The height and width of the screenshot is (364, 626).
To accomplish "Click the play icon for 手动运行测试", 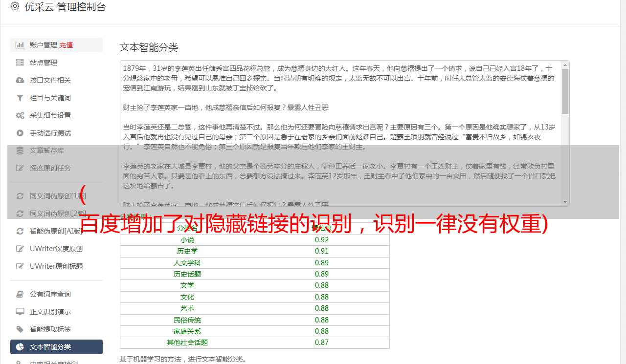I will click(20, 133).
